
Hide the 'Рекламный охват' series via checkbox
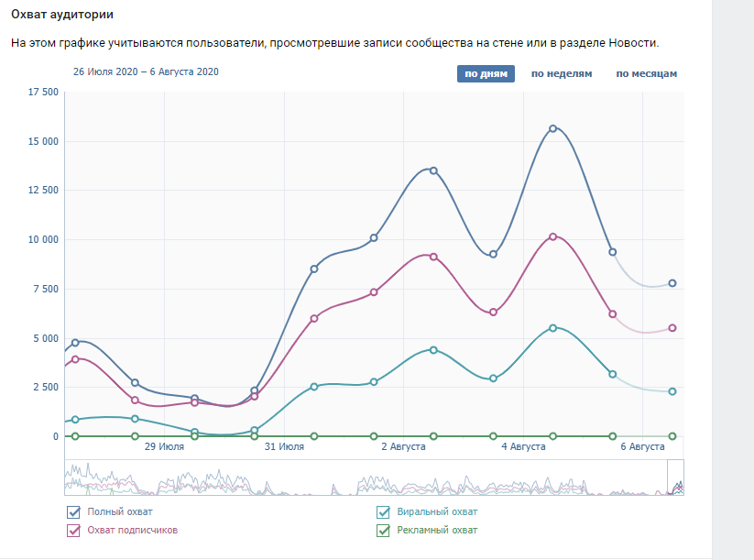pyautogui.click(x=384, y=530)
